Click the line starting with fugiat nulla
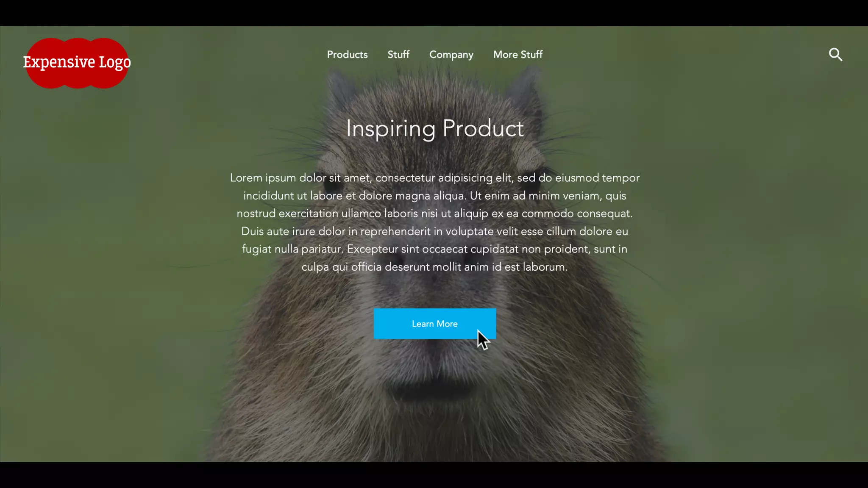The image size is (868, 488). pos(434,249)
